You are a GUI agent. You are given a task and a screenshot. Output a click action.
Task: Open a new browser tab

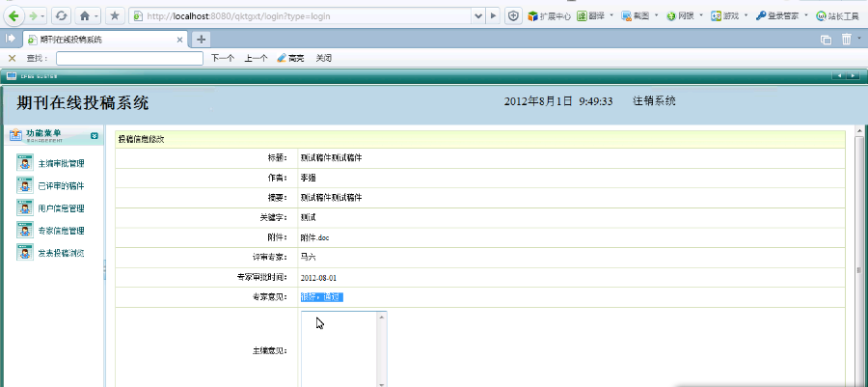point(202,39)
